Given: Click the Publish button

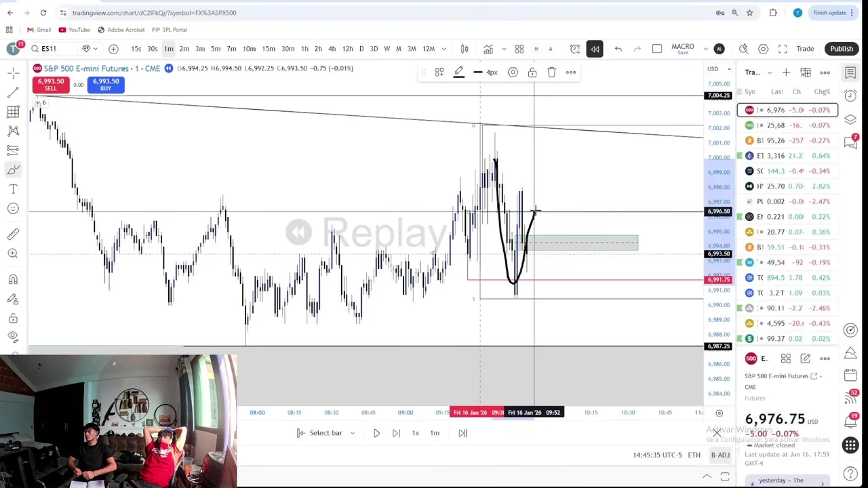Looking at the screenshot, I should click(x=842, y=49).
